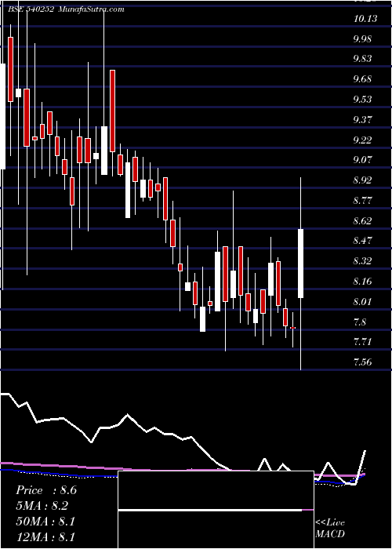Image resolution: width=392 pixels, height=549 pixels.
Task: Click the 7.8 price axis label
Action: click(360, 322)
